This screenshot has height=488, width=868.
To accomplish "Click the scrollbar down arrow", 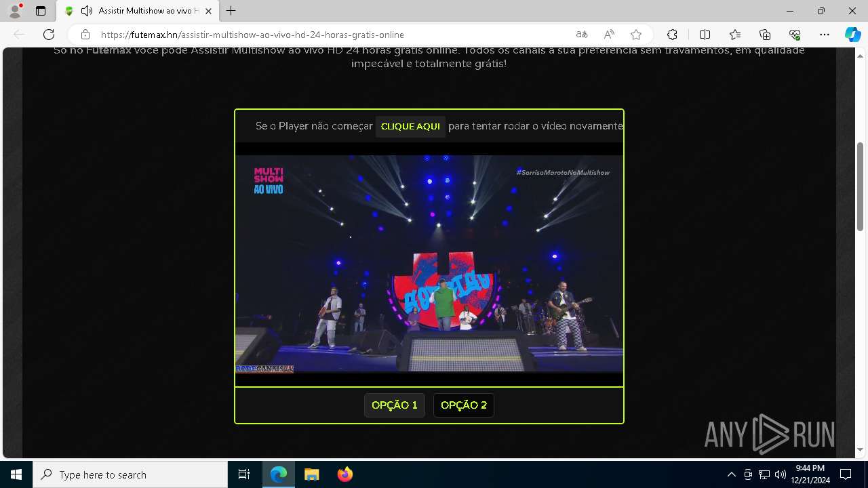I will pyautogui.click(x=861, y=450).
